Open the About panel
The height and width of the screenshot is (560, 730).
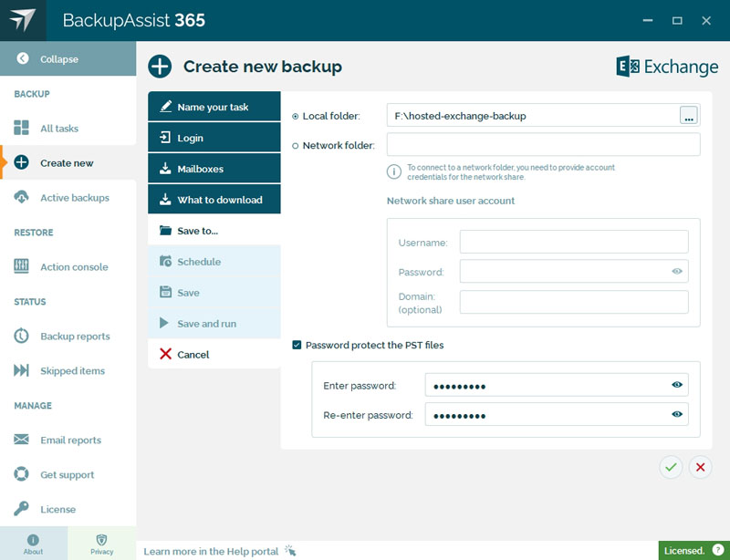[34, 544]
